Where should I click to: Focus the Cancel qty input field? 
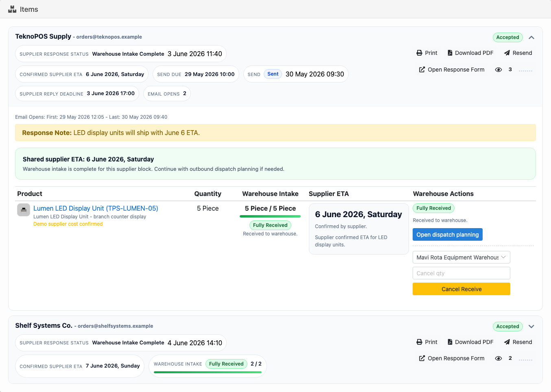click(461, 273)
